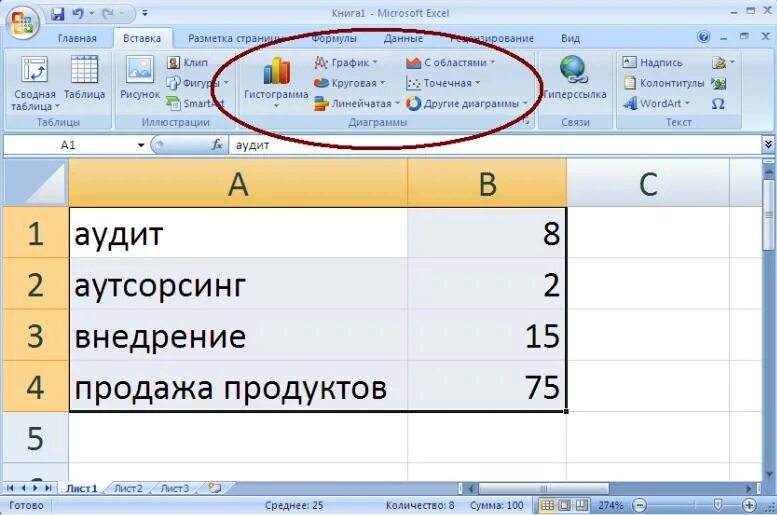The image size is (777, 515).
Task: Go to the last sheet with the navigation arrow
Action: coord(49,488)
